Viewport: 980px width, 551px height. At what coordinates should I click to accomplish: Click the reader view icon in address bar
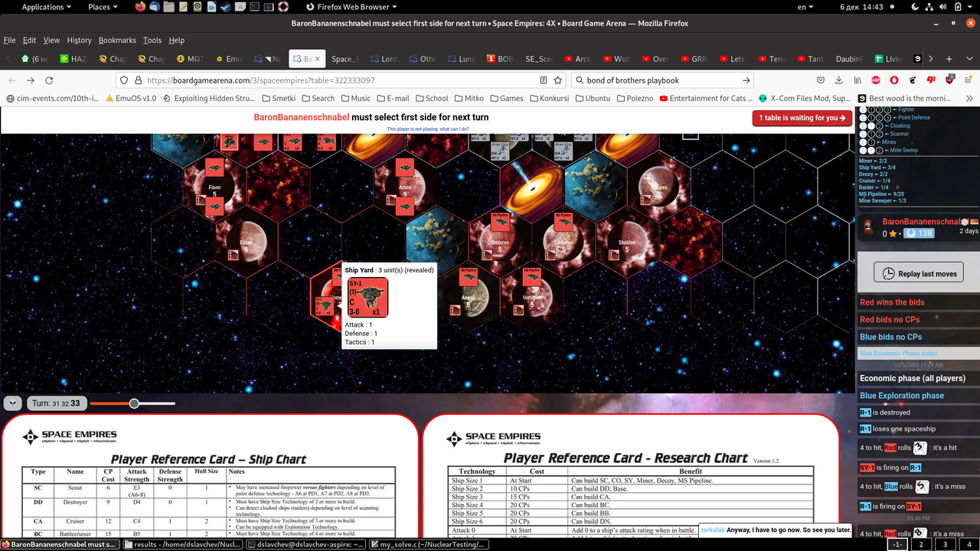(x=544, y=80)
